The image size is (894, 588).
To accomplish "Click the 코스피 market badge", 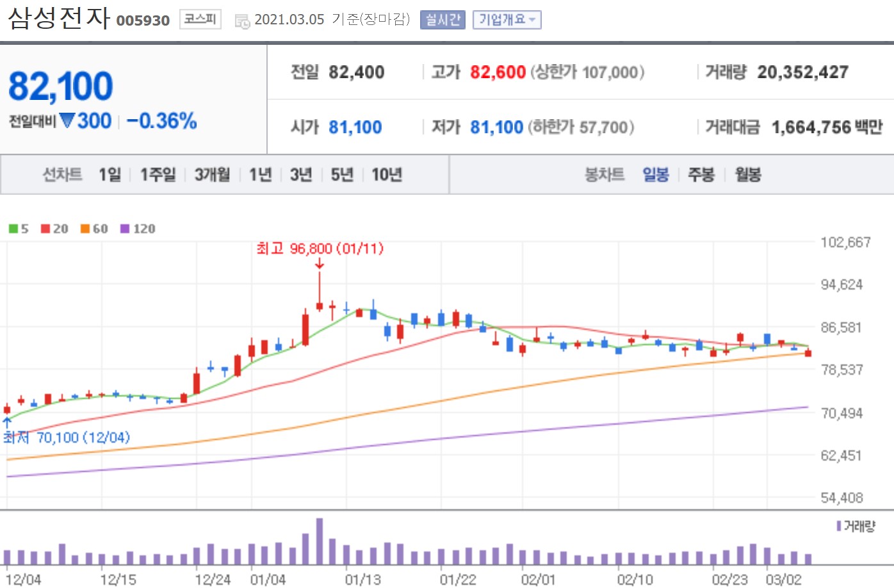I will [x=200, y=19].
